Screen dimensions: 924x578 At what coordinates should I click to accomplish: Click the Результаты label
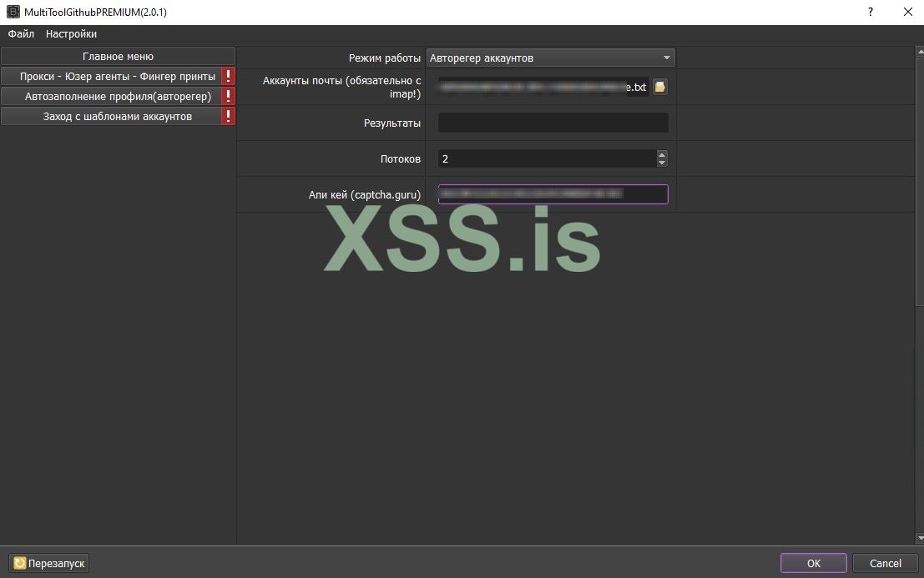click(391, 123)
